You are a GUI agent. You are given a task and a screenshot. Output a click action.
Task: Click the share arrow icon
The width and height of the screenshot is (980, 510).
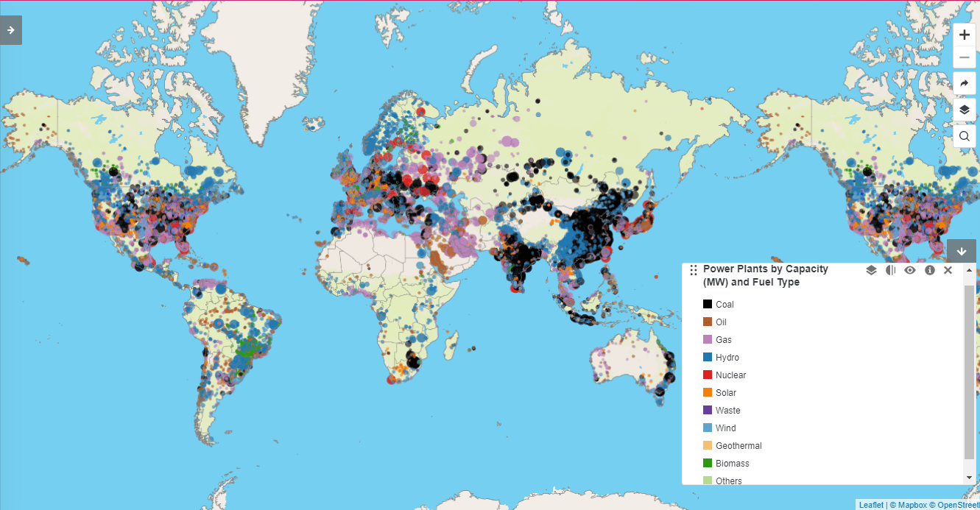click(965, 82)
